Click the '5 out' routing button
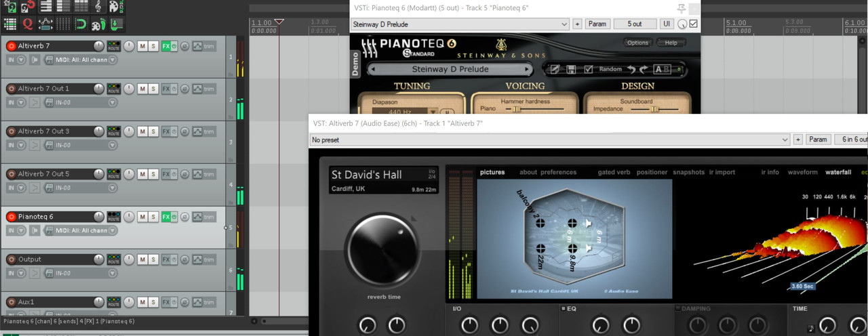Viewport: 868px width, 336px height. pyautogui.click(x=635, y=24)
